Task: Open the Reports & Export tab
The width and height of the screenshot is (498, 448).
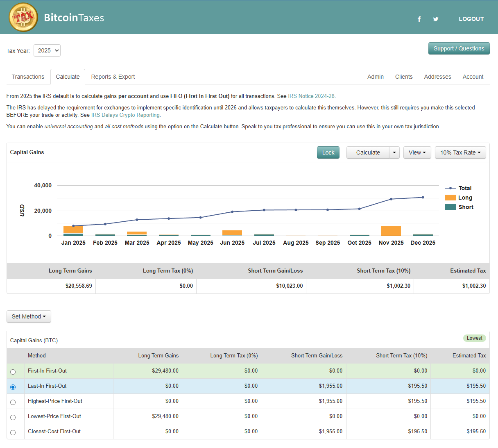Action: 113,77
